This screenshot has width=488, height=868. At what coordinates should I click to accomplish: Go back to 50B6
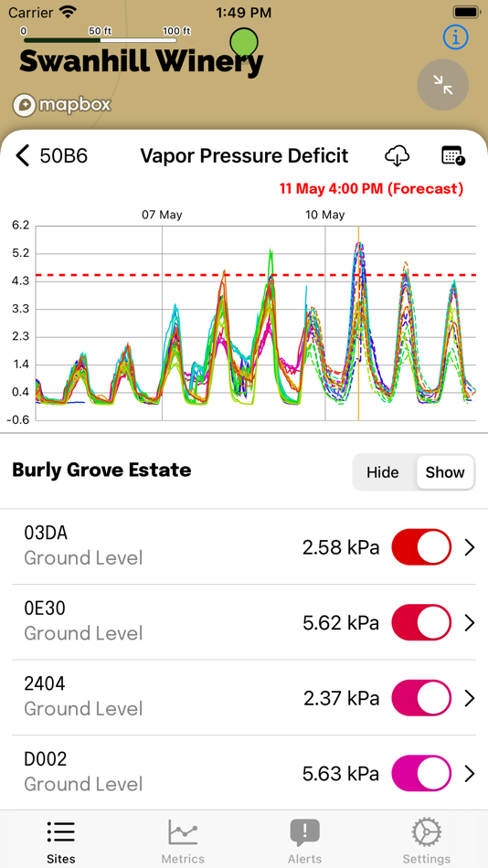[51, 156]
